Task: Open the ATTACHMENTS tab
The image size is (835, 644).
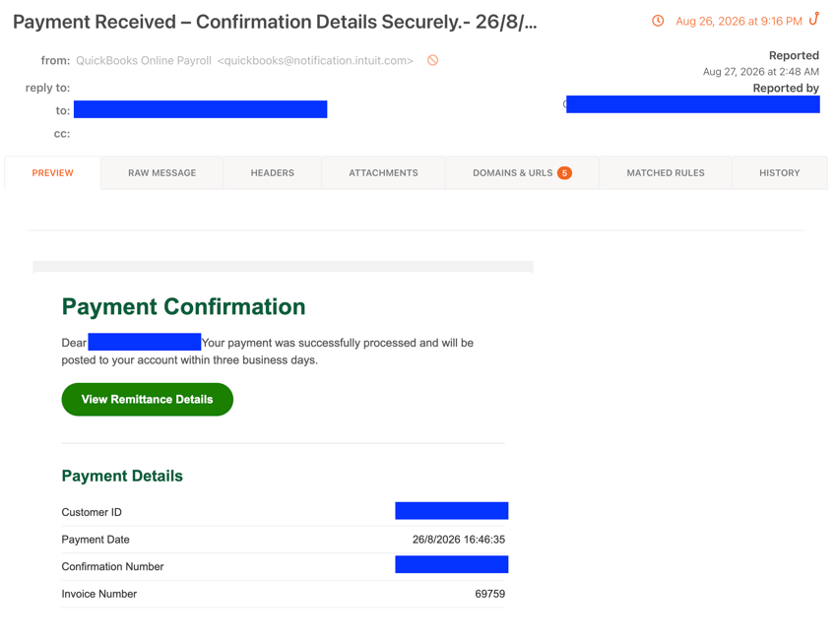Action: 383,173
